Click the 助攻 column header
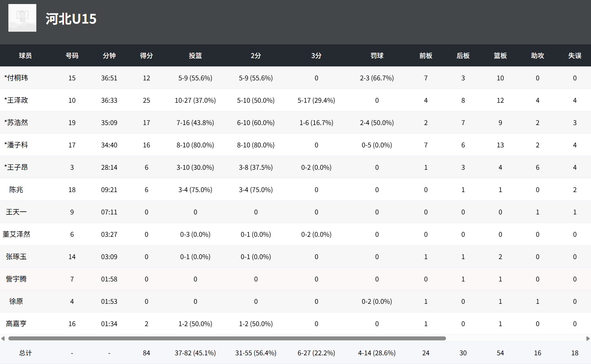This screenshot has height=364, width=591. [537, 56]
